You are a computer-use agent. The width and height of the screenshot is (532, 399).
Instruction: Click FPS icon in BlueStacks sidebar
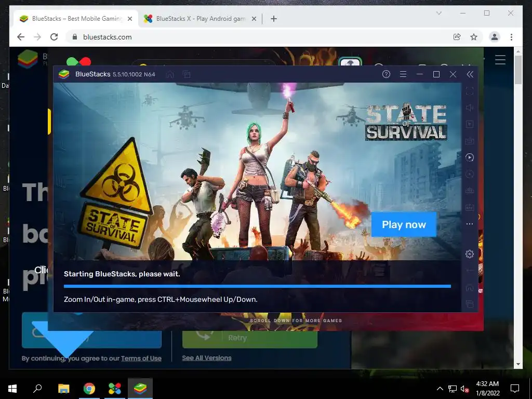470,207
